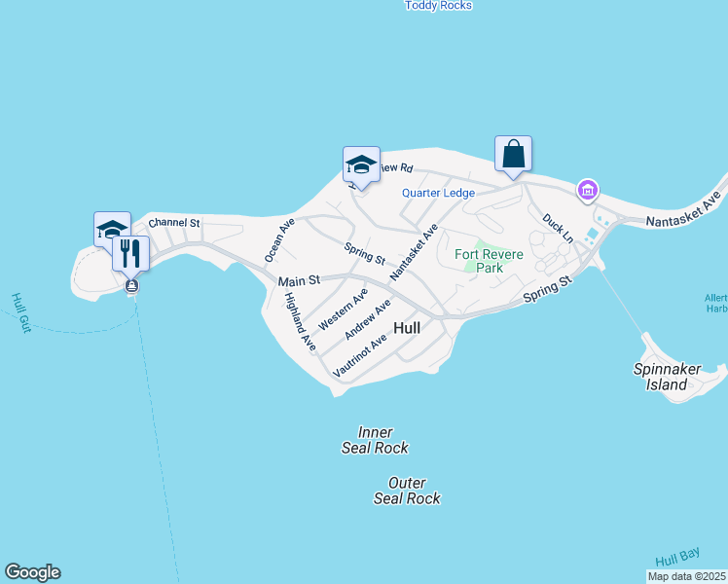Click the shopping bag marker
Viewport: 728px width, 584px height.
tap(513, 155)
